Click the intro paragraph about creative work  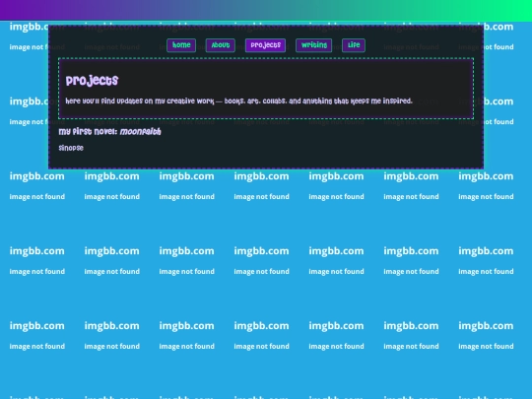point(238,101)
